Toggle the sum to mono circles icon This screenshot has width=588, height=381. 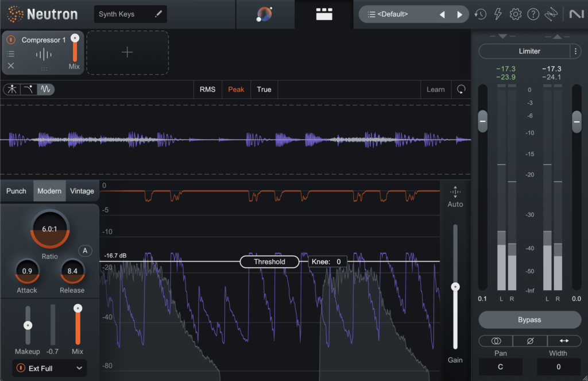tap(496, 341)
